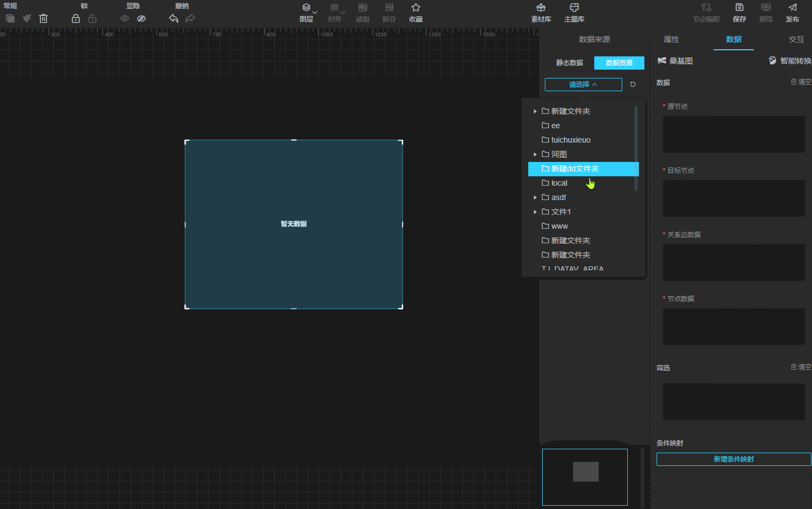The image size is (812, 509).
Task: Select the 暂无数据 chart component on canvas
Action: tap(294, 224)
